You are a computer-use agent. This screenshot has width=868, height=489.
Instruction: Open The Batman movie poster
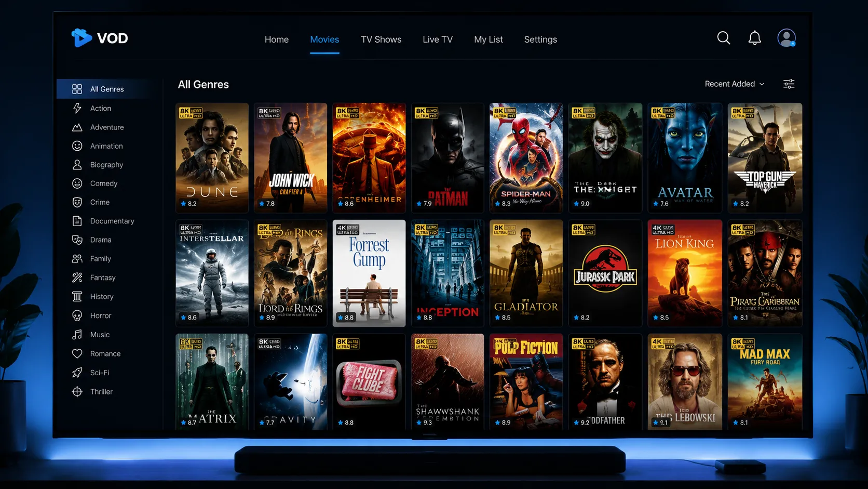click(x=447, y=158)
